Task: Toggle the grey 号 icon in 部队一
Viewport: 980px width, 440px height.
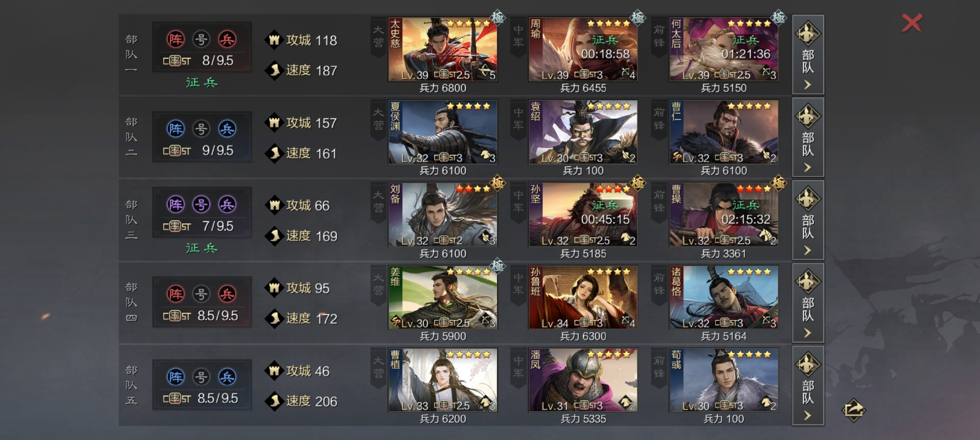Action: [201, 40]
